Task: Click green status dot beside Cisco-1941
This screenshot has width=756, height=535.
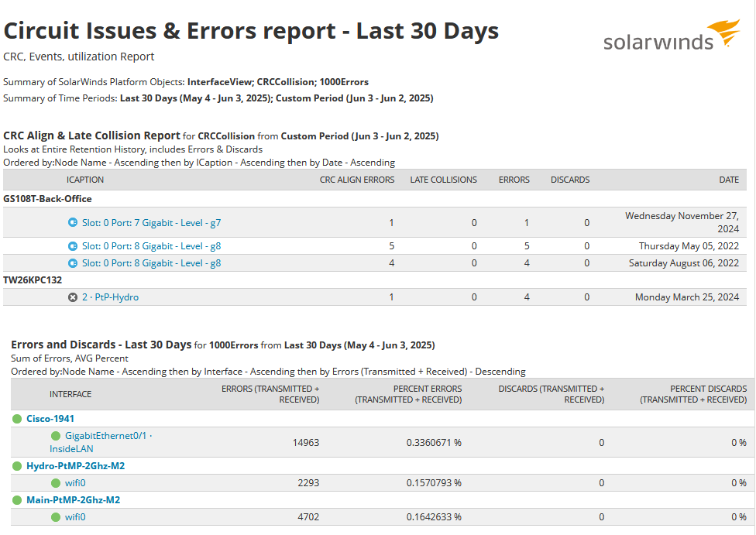Action: tap(17, 419)
